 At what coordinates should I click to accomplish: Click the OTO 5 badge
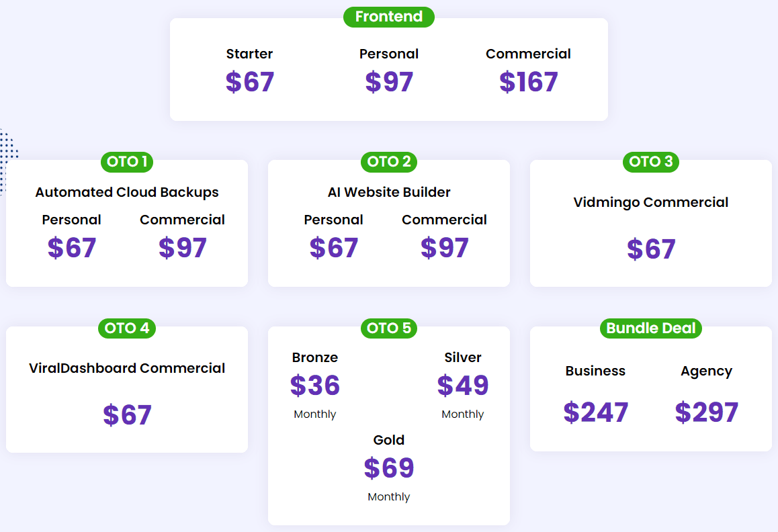pos(389,328)
